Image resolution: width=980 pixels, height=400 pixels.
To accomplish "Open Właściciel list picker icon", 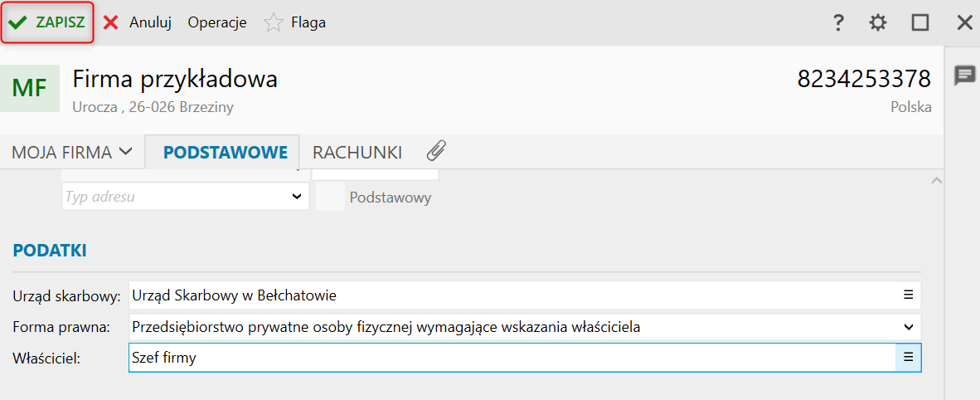I will [908, 357].
